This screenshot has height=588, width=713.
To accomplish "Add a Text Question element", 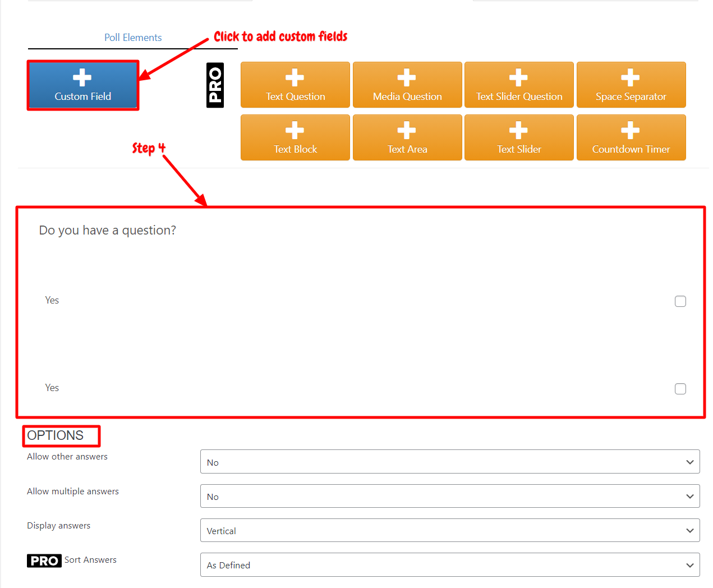I will [x=295, y=85].
